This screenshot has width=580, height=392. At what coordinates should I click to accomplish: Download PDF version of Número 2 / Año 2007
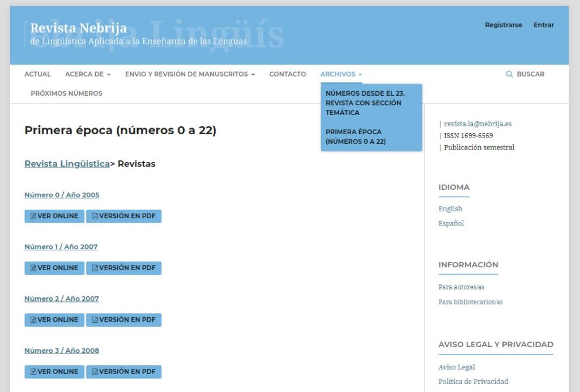[124, 319]
